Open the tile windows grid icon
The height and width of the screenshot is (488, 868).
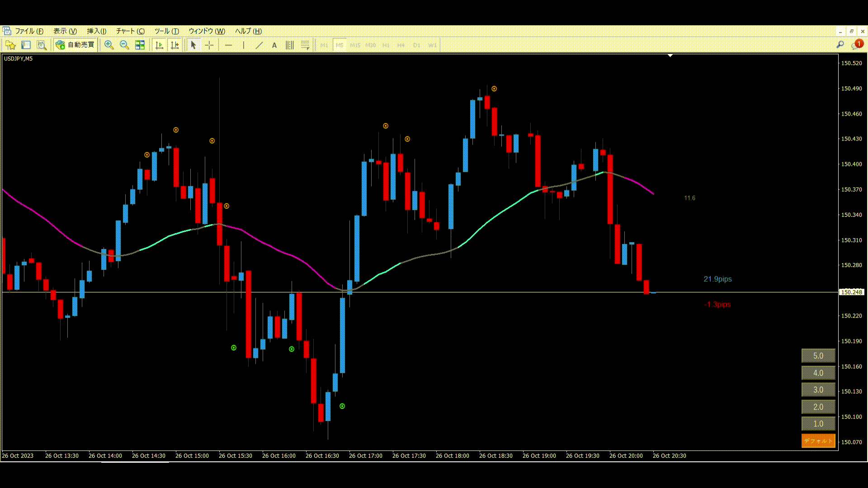[140, 45]
